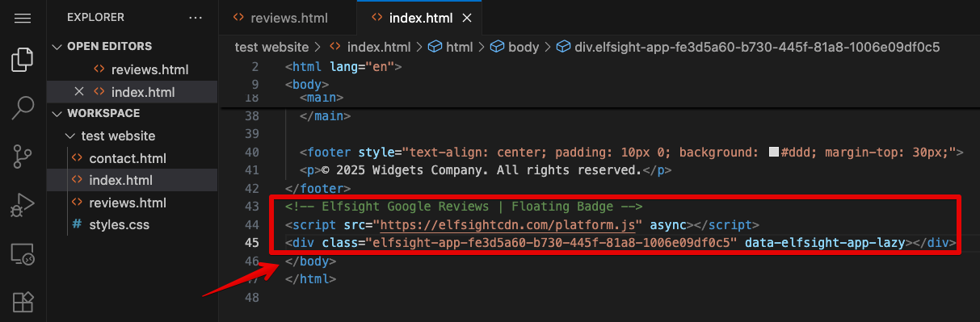Open the hamburger application menu
980x322 pixels.
23,18
